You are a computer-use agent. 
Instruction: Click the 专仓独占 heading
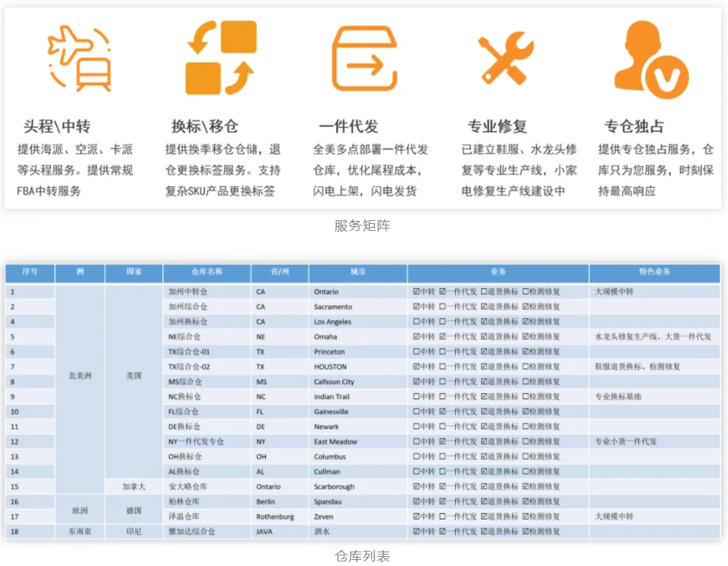pos(634,126)
